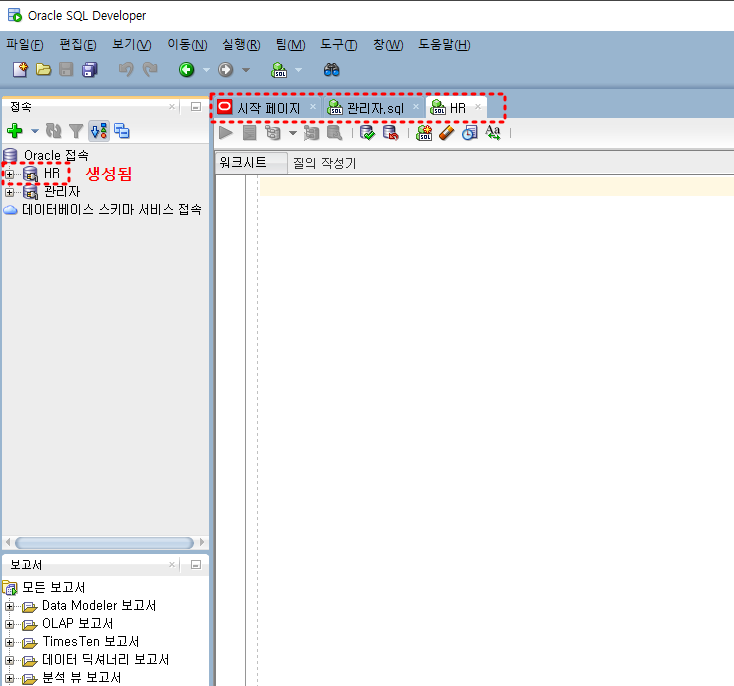Expand Data Modeler 보고서 folder
Screen dimensions: 734x686
tap(9, 606)
